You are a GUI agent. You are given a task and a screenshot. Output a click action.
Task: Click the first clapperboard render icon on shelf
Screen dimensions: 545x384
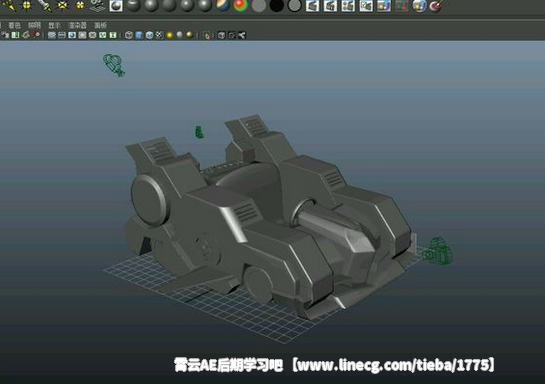[312, 5]
